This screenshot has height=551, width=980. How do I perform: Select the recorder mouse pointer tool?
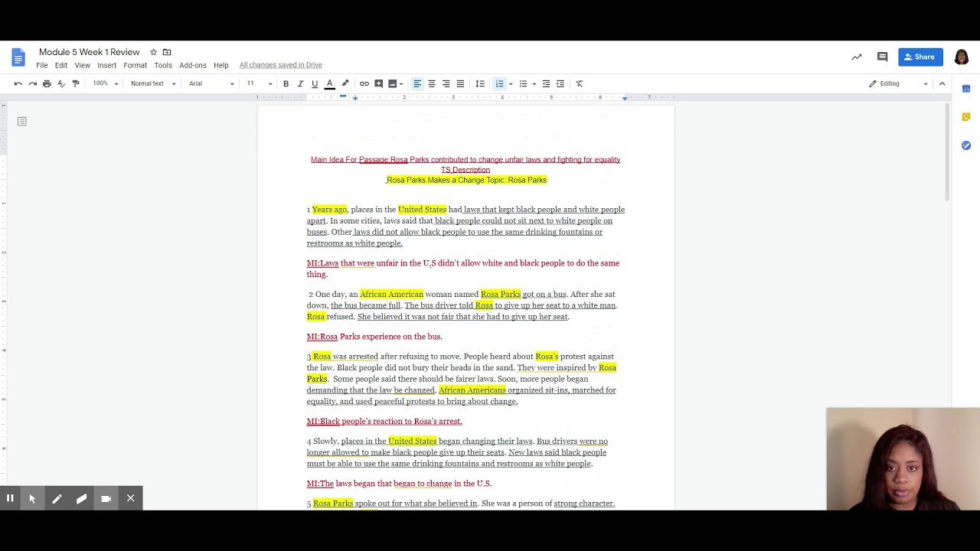(x=32, y=498)
